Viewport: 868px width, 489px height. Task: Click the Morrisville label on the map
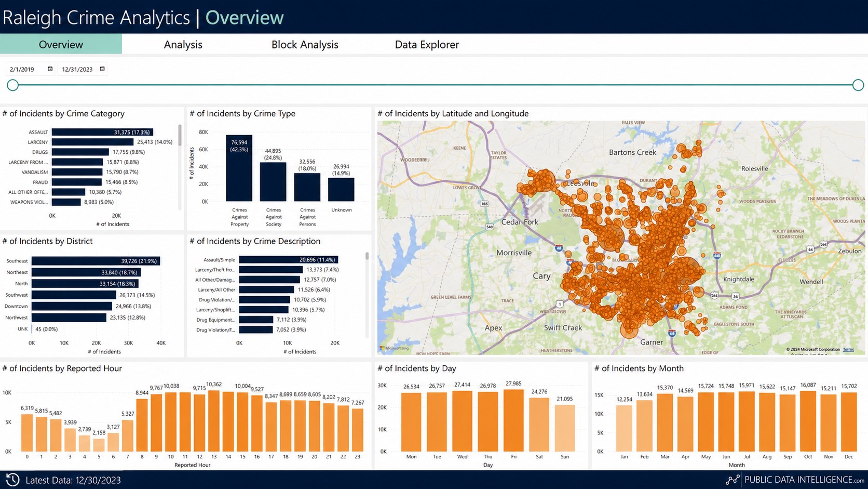(x=514, y=253)
